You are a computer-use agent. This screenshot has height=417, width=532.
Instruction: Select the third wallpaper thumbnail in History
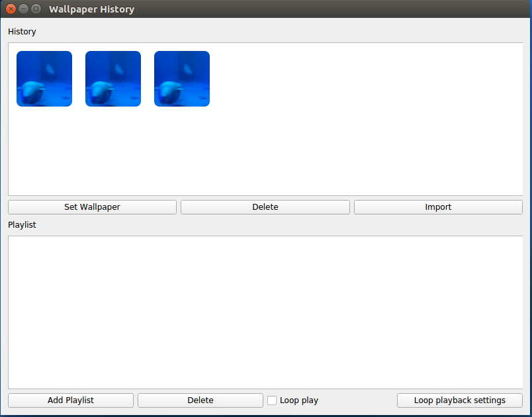pos(182,79)
